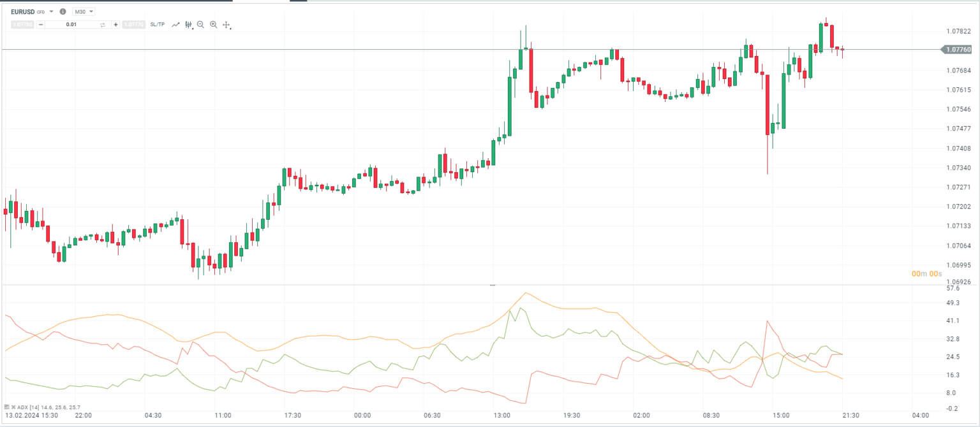Increase volume with the plus stepper
Image resolution: width=980 pixels, height=427 pixels.
point(115,24)
